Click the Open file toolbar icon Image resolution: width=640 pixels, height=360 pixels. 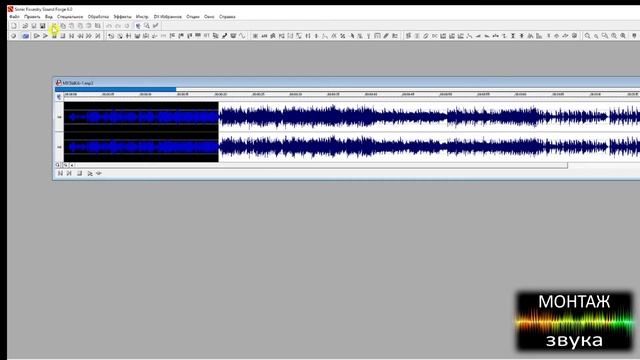[25, 26]
